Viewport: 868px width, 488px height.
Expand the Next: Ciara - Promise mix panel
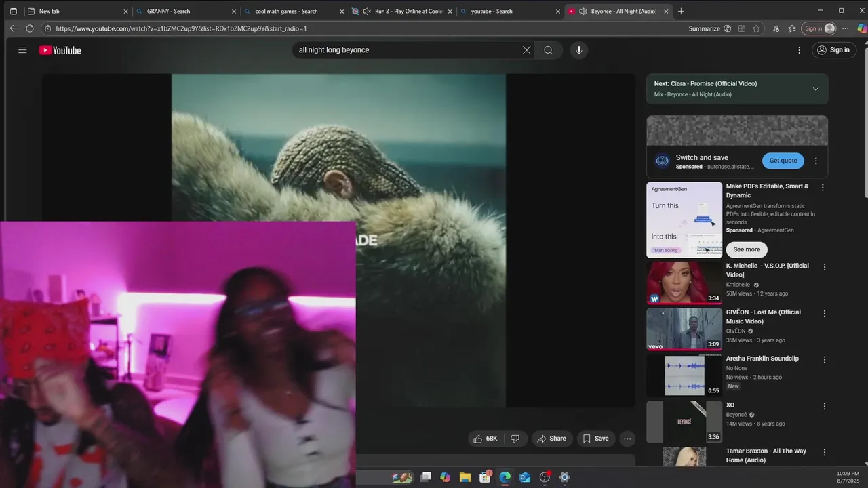[815, 89]
